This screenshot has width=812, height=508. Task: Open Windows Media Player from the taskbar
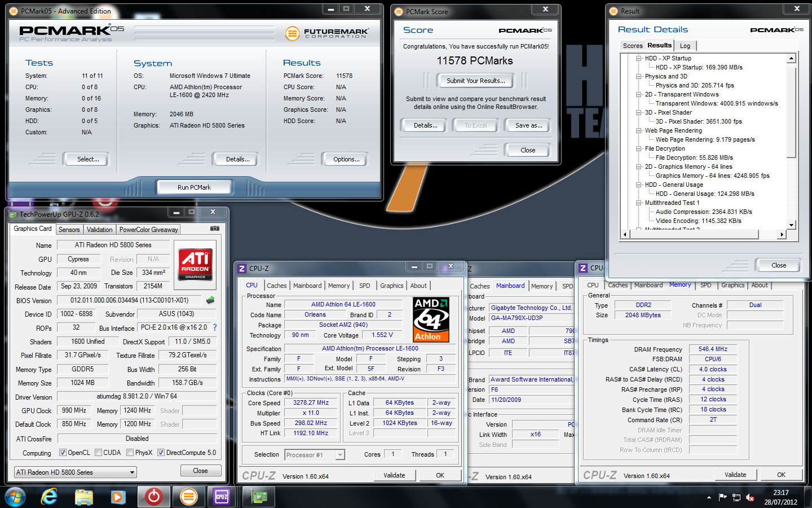[118, 497]
